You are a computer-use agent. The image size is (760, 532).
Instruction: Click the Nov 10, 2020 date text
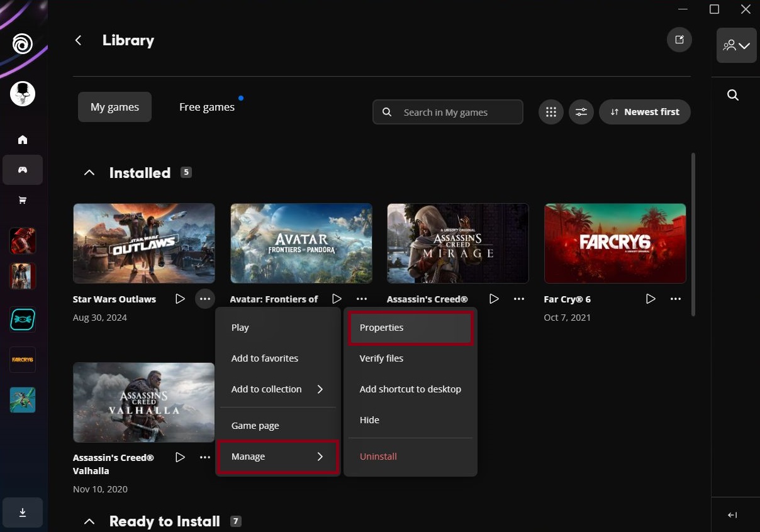coord(101,489)
